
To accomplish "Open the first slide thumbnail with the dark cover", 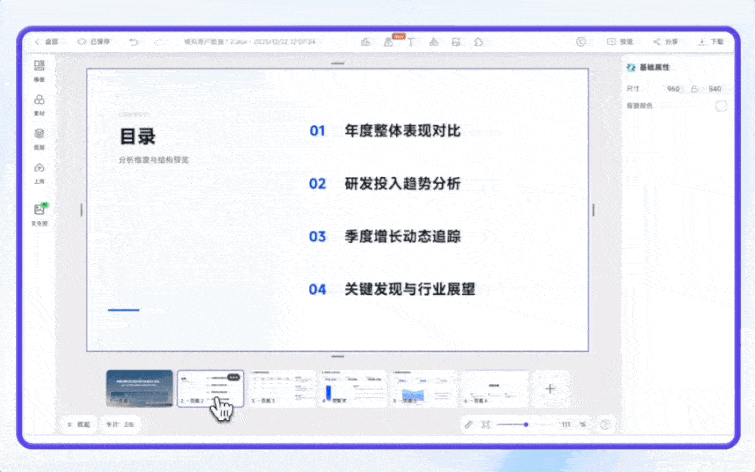I will tap(139, 388).
